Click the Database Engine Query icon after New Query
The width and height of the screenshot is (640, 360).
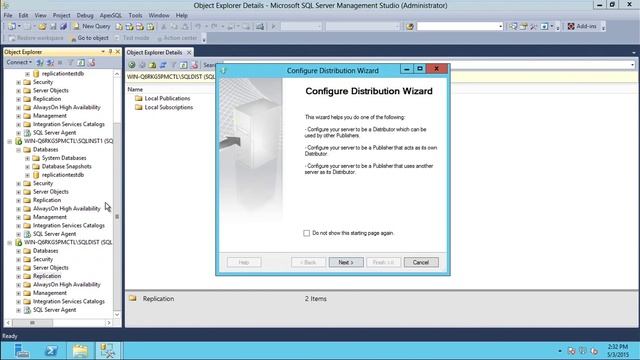119,27
